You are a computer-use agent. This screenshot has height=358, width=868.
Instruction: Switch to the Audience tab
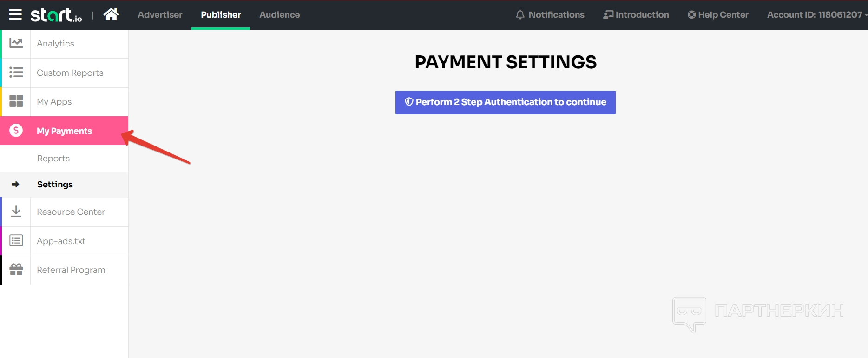point(279,15)
